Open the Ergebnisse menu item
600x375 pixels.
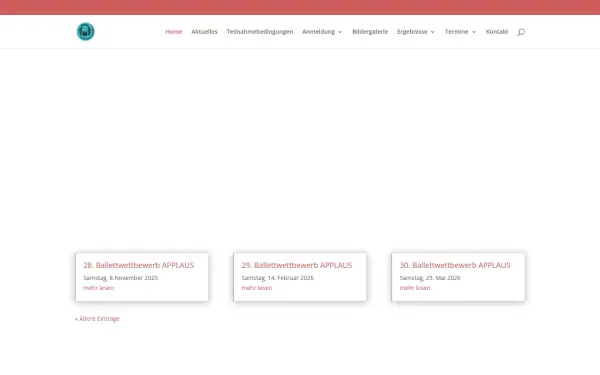tap(412, 32)
